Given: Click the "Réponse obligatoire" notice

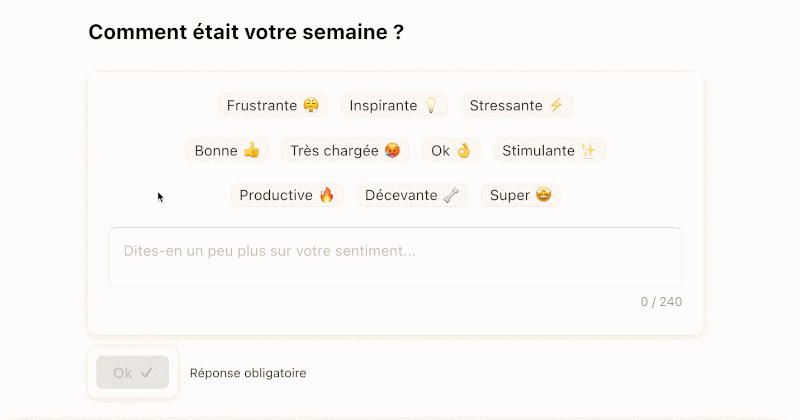Looking at the screenshot, I should (248, 373).
